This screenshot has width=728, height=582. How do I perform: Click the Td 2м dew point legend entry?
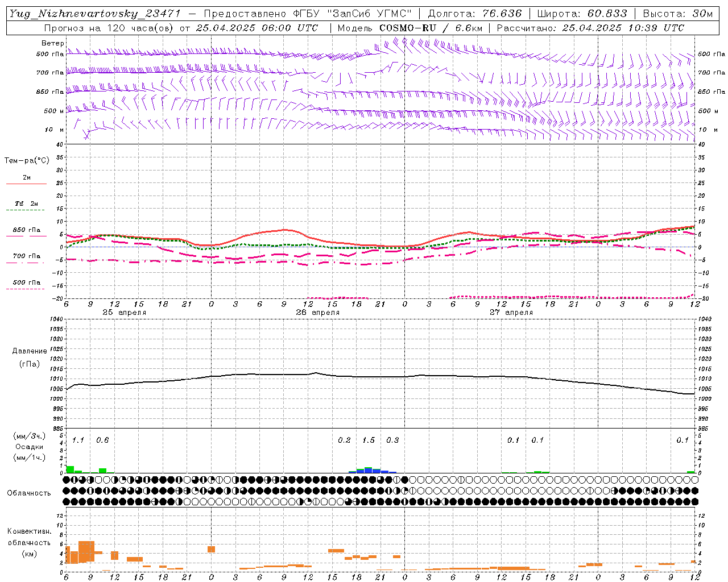point(26,203)
